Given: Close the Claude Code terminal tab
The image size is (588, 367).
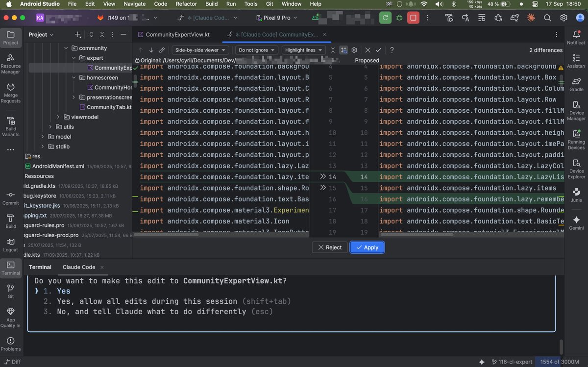Looking at the screenshot, I should (101, 267).
